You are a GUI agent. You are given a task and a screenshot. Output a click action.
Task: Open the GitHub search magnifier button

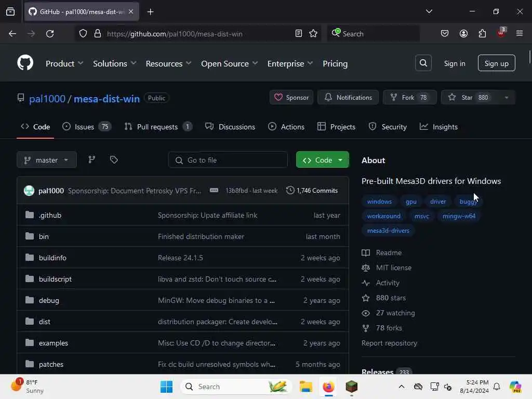[x=423, y=63]
